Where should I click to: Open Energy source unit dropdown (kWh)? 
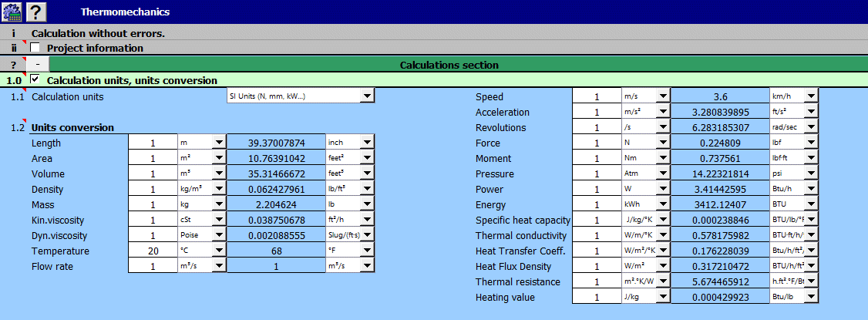[663, 205]
